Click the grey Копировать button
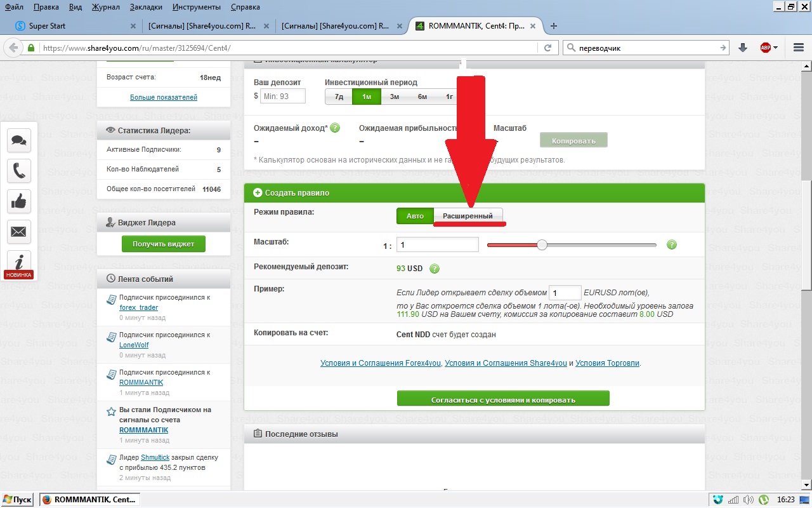This screenshot has width=812, height=508. (x=573, y=140)
